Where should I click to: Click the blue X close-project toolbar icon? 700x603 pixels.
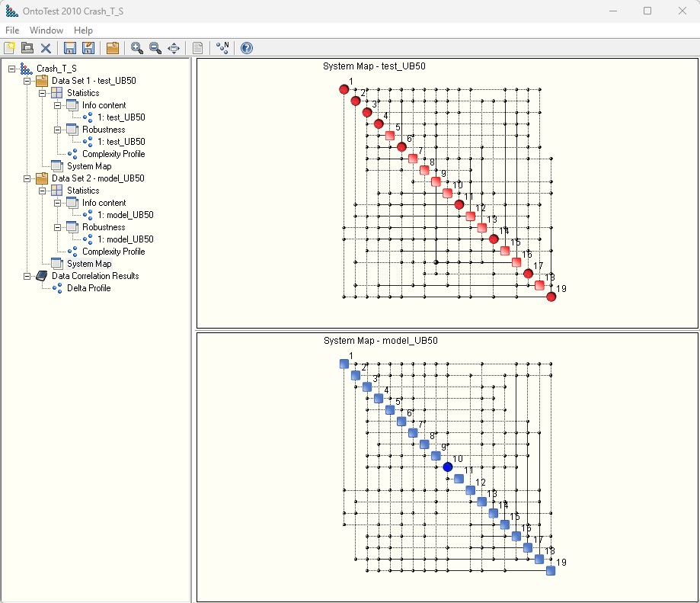(x=46, y=48)
